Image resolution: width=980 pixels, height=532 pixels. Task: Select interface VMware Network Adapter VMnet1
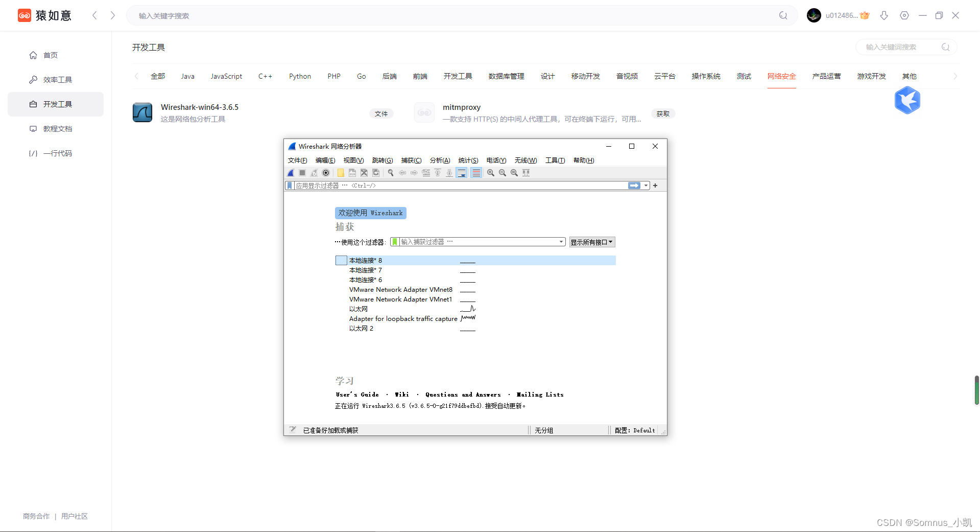tap(475, 299)
